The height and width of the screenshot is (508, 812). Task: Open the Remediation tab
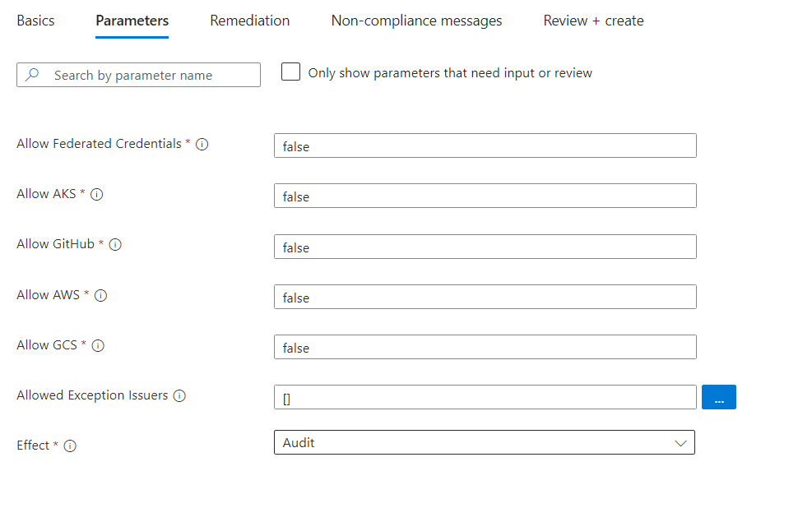249,21
